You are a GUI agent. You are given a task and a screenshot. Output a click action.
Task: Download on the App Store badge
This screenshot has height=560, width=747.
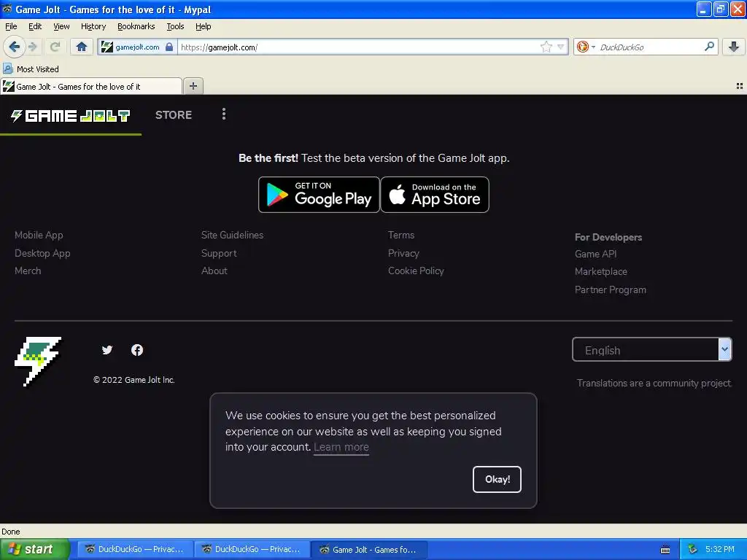435,194
